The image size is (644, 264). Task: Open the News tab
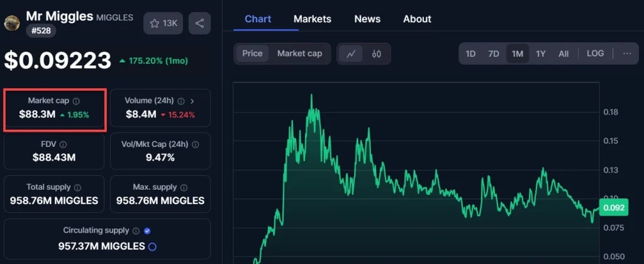point(367,19)
